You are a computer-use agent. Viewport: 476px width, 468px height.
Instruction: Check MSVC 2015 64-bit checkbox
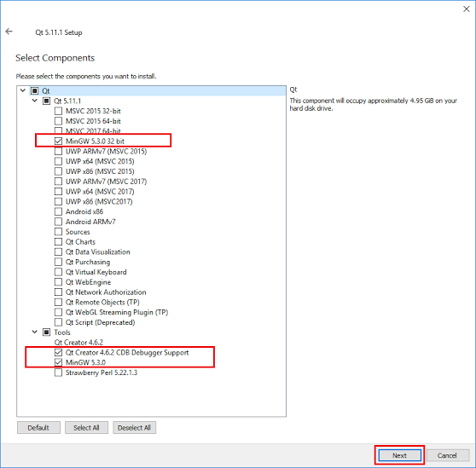58,121
